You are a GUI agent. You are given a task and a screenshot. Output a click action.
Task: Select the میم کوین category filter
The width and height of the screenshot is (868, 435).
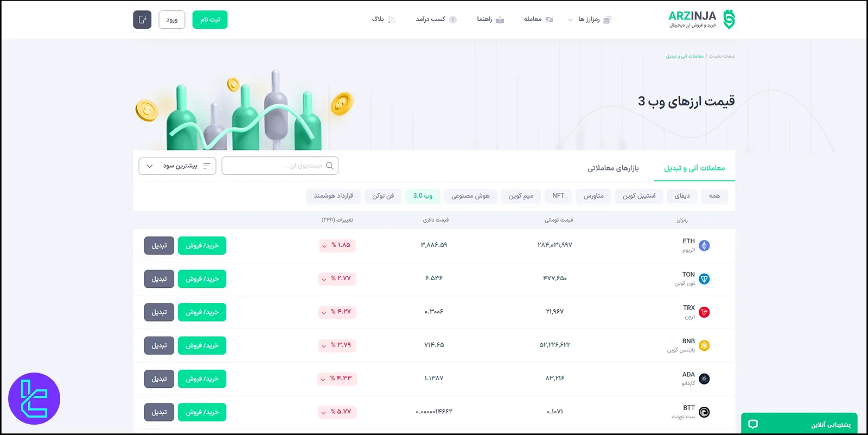(521, 196)
